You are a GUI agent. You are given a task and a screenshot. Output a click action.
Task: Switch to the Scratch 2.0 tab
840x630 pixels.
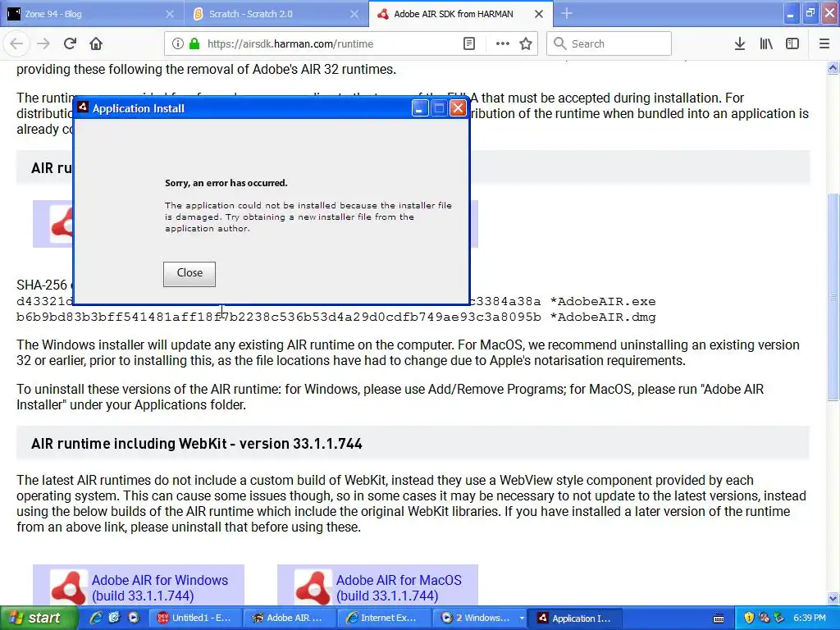click(276, 14)
